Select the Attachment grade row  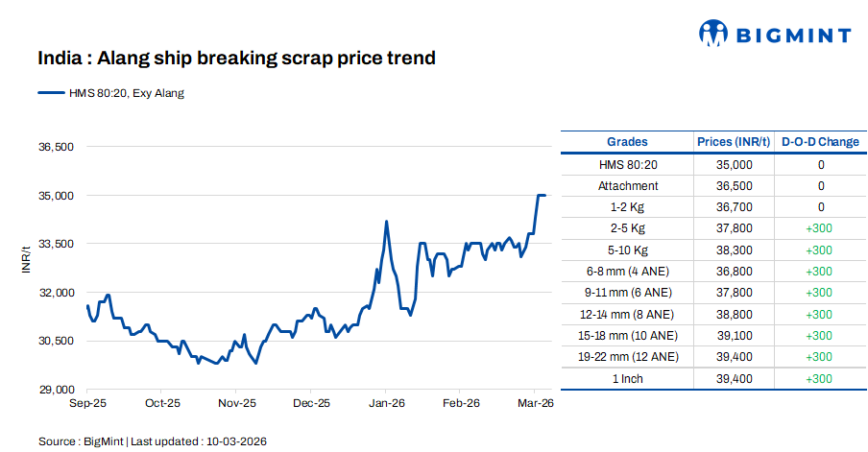coord(628,186)
